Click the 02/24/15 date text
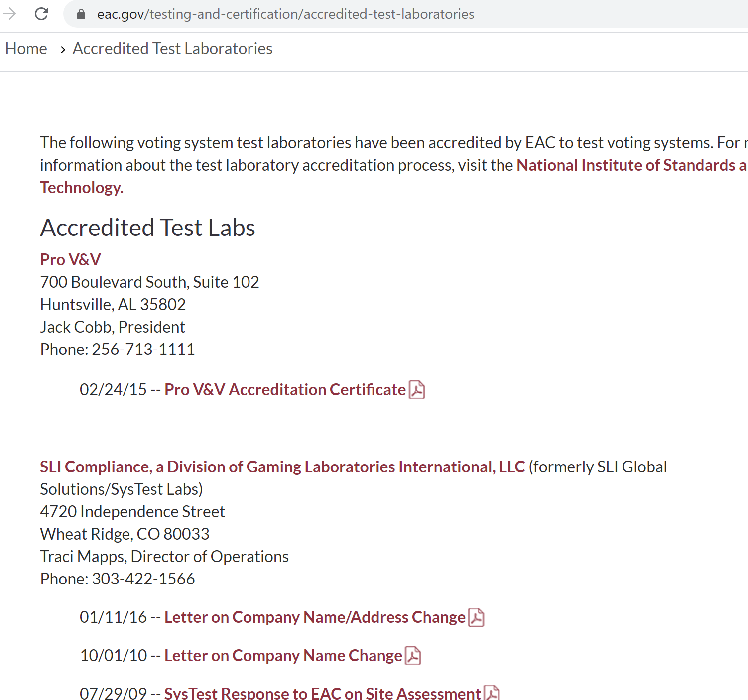 coord(114,390)
